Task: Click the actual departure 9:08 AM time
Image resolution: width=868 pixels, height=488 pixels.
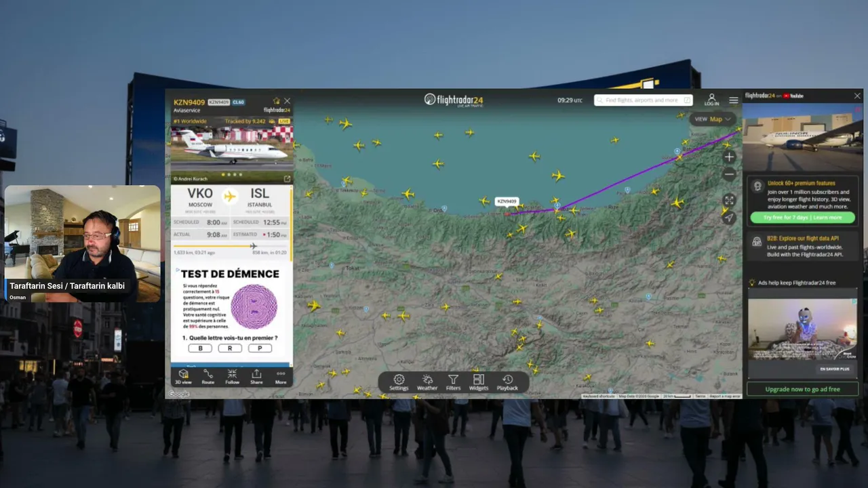Action: [217, 235]
